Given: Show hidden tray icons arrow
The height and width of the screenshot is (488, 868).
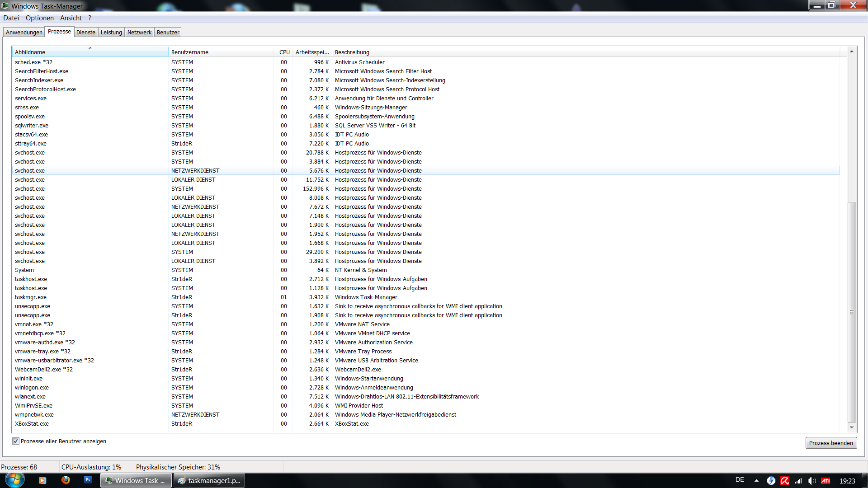Looking at the screenshot, I should click(x=756, y=481).
